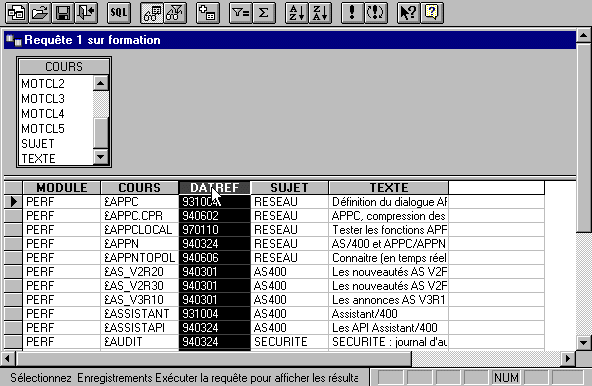Click the Return Data door icon
The width and height of the screenshot is (592, 386).
pos(86,13)
